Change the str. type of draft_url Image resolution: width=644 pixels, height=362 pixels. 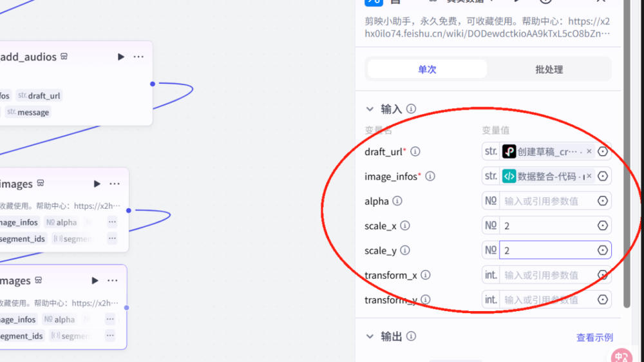(x=491, y=151)
